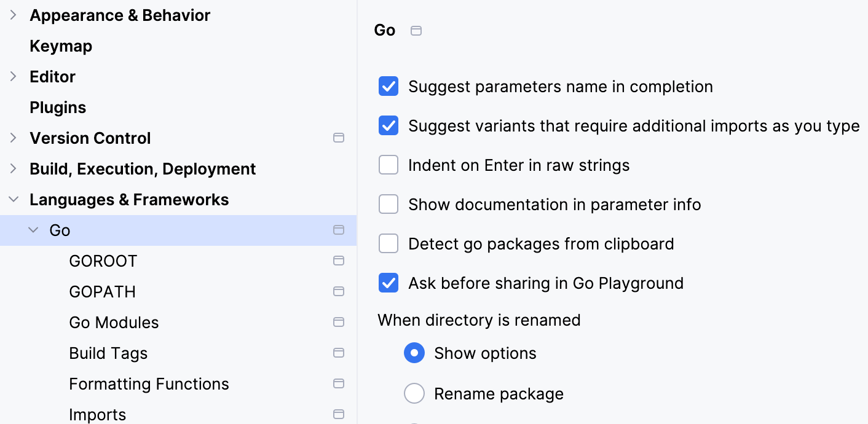Disable Ask before sharing in Go Playground
Screen dimensions: 868x424
click(x=389, y=283)
